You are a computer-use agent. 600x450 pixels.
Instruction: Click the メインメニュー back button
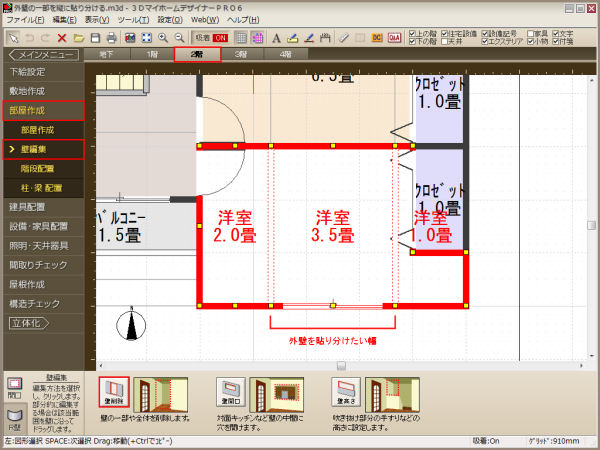tap(42, 54)
